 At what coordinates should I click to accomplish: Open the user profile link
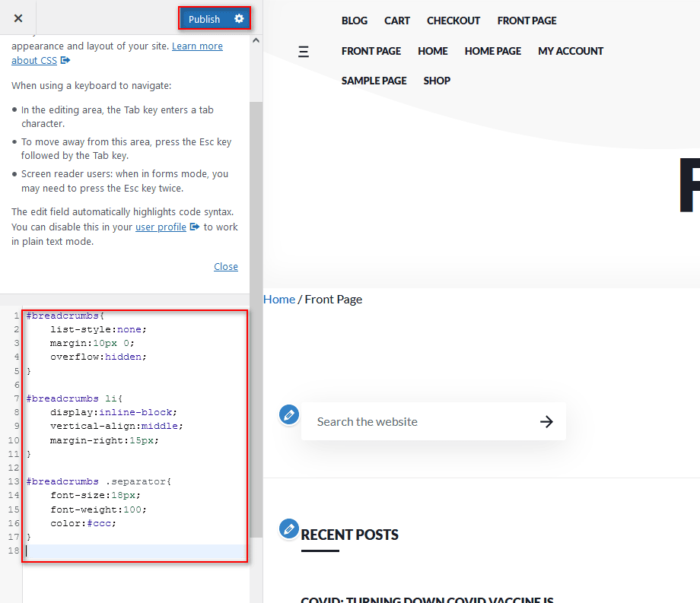(x=161, y=227)
